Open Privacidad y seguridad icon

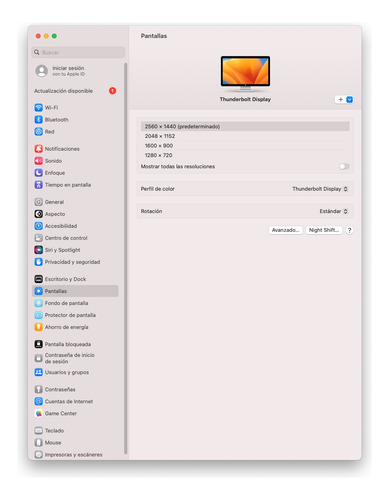39,262
